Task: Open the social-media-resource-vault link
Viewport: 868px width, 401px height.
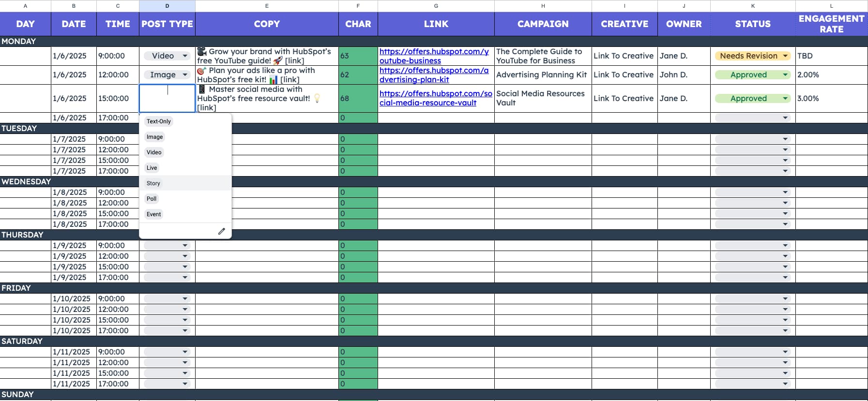Action: click(x=435, y=98)
